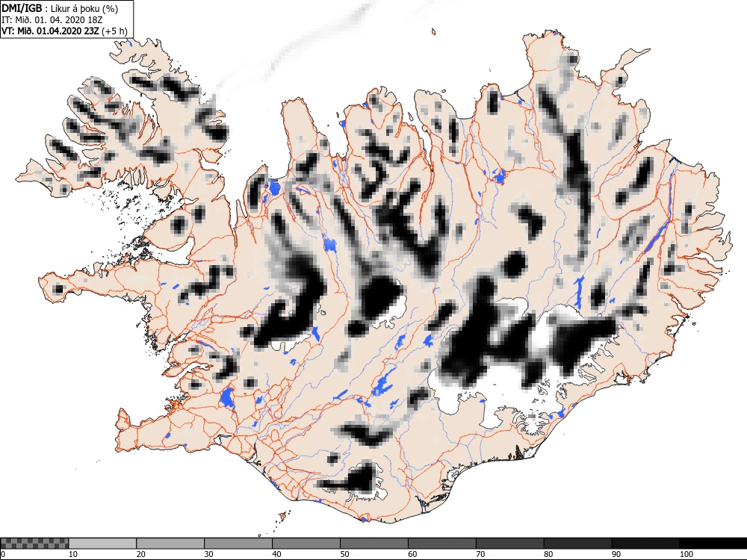Select the 30–40 gray legend swatch
Viewport: 747px width, 560px height.
pyautogui.click(x=238, y=544)
